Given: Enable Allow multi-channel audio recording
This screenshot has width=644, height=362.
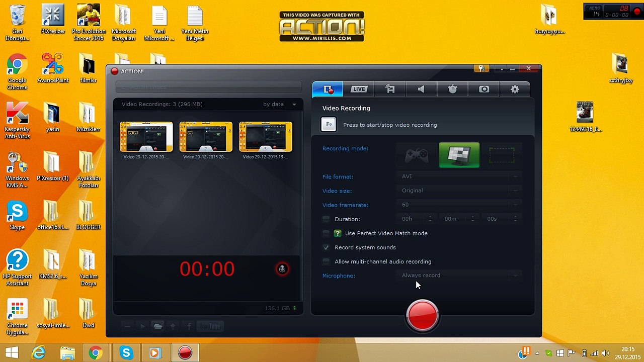Looking at the screenshot, I should coord(326,261).
